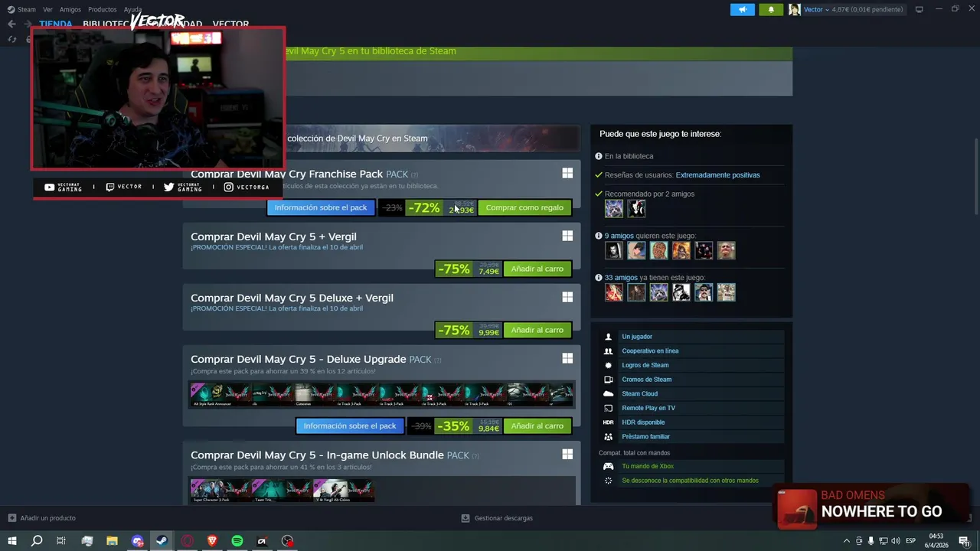The height and width of the screenshot is (551, 980).
Task: Add Devil May Cry 5 Deluxe + Vergil to cart
Action: [537, 330]
